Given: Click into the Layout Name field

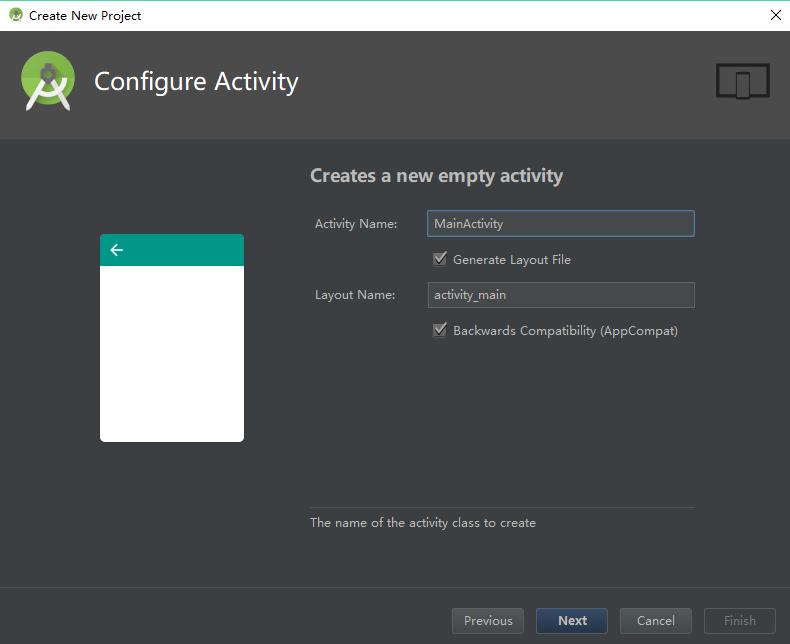Looking at the screenshot, I should coord(561,295).
